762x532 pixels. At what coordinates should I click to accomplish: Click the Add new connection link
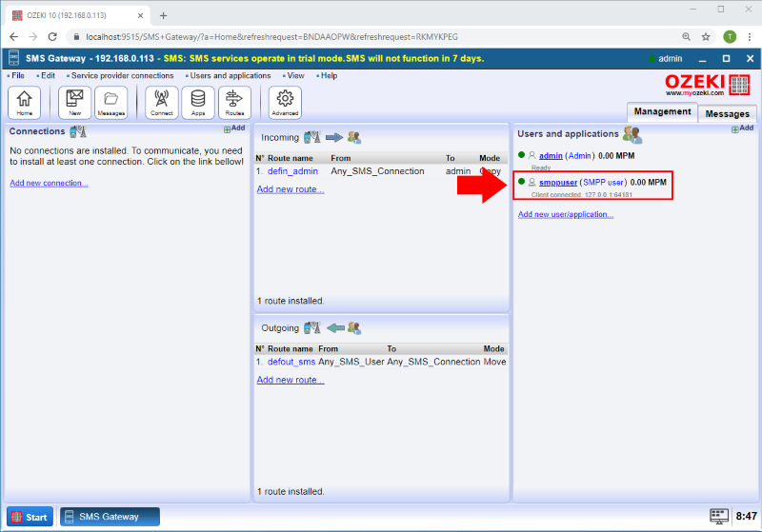[x=49, y=183]
